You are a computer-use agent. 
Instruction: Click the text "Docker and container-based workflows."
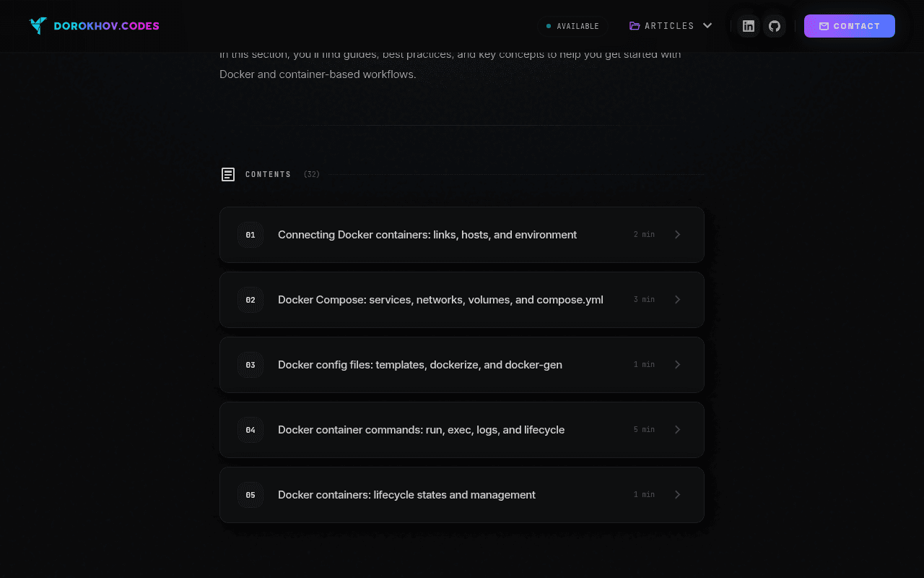[318, 74]
